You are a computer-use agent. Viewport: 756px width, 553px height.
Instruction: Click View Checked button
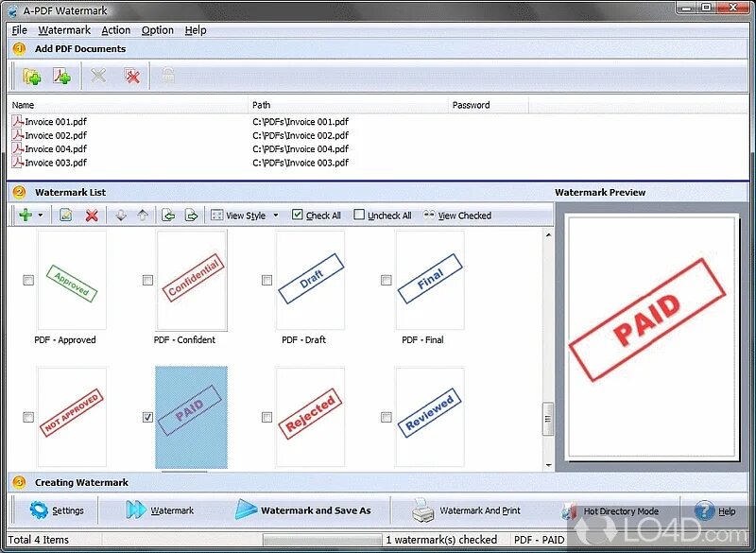tap(457, 215)
